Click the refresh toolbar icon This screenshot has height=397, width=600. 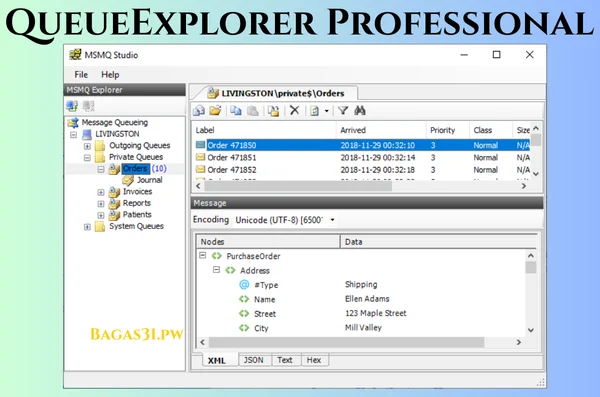pyautogui.click(x=315, y=111)
